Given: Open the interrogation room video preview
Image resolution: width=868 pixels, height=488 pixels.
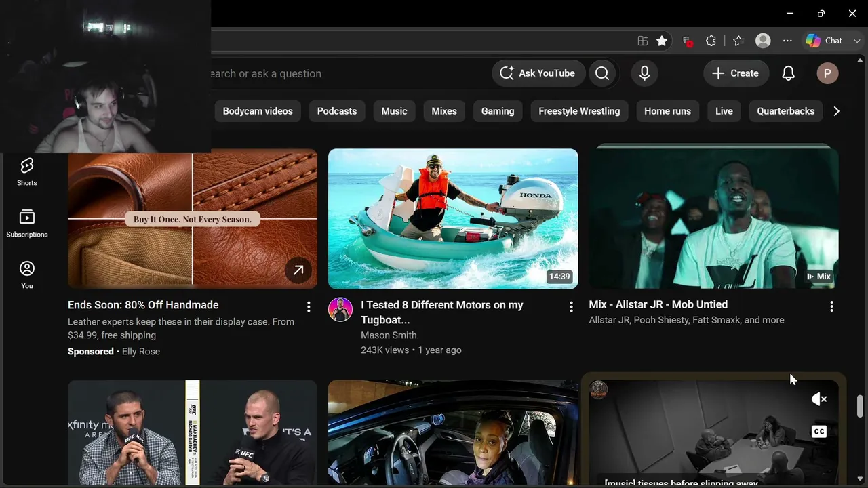Looking at the screenshot, I should pyautogui.click(x=713, y=432).
